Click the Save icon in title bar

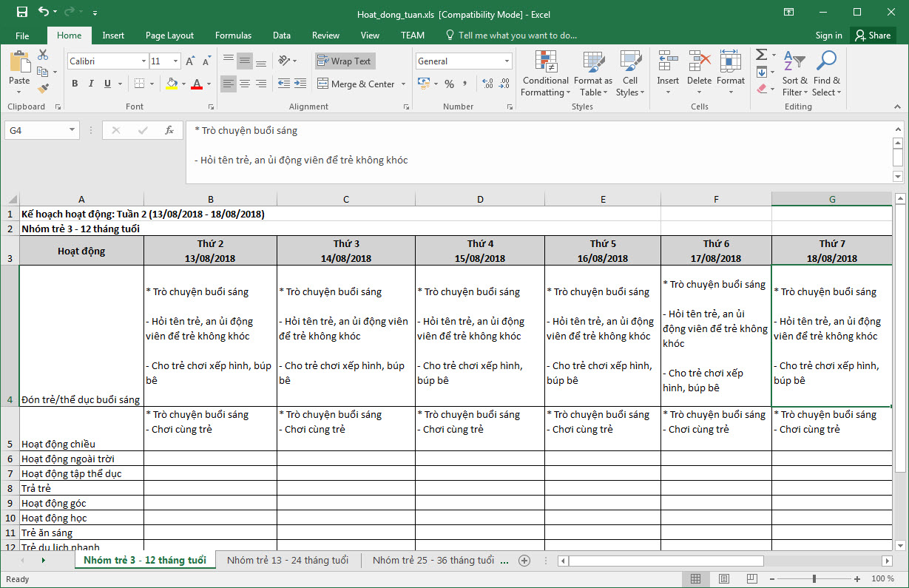pos(22,13)
